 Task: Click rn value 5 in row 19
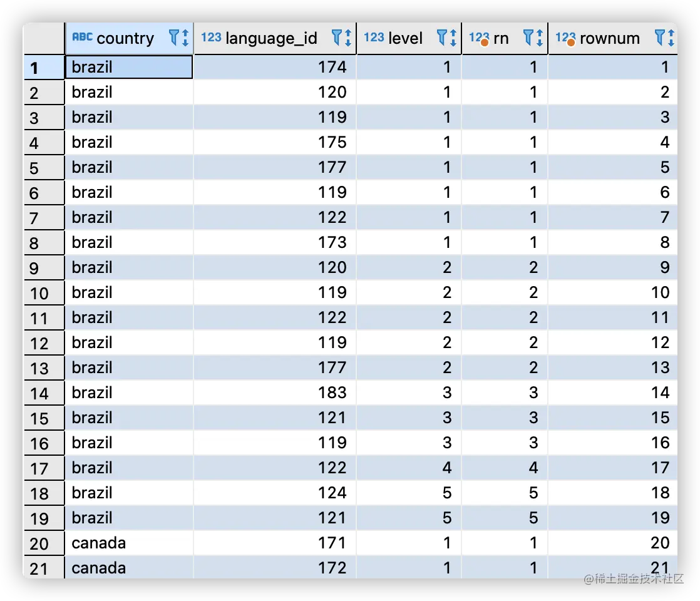pos(533,518)
